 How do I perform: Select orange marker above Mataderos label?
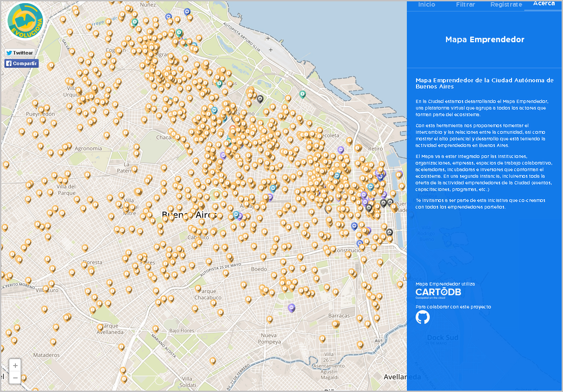click(53, 342)
